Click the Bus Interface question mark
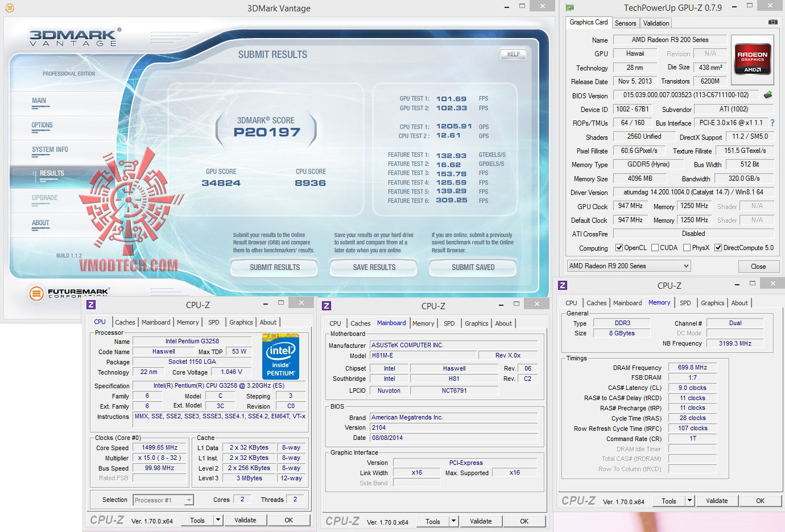The width and height of the screenshot is (785, 532). pos(772,123)
